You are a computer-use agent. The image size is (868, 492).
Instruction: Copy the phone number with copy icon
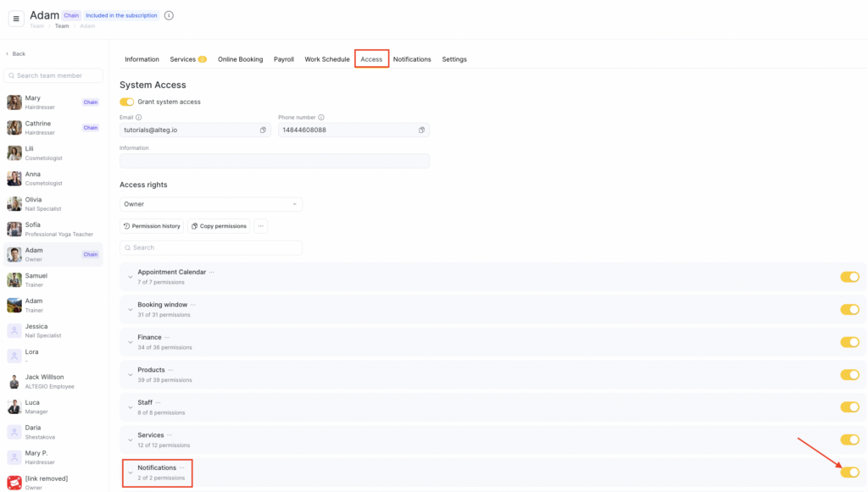(421, 130)
